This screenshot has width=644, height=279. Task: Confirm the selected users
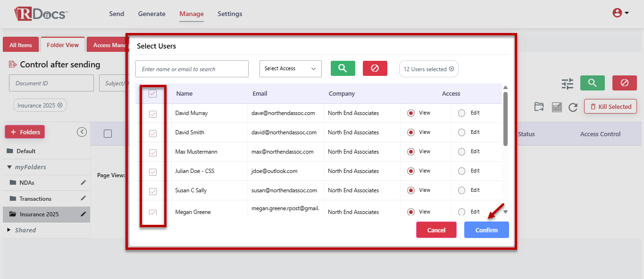[x=486, y=230]
